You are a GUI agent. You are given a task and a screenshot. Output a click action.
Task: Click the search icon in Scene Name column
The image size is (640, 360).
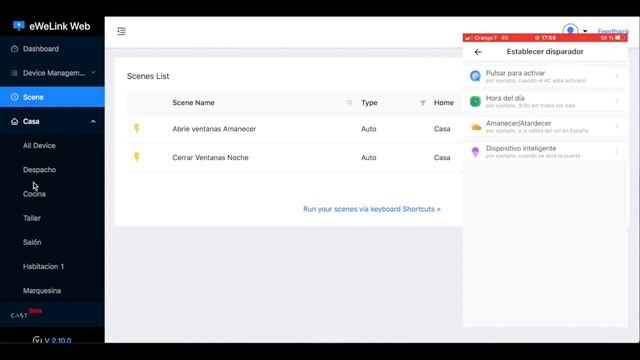click(x=350, y=103)
